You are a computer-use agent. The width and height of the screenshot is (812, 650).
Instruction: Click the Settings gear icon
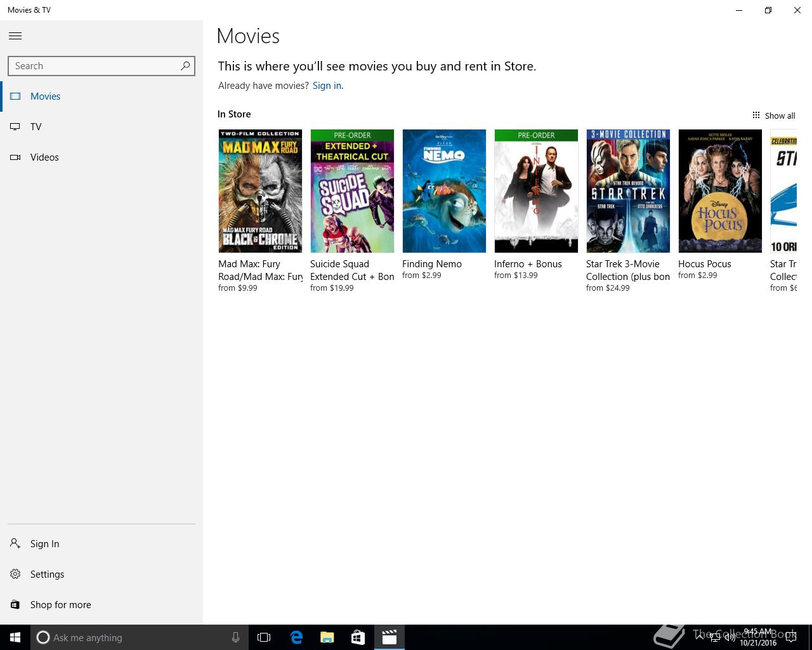click(x=15, y=574)
